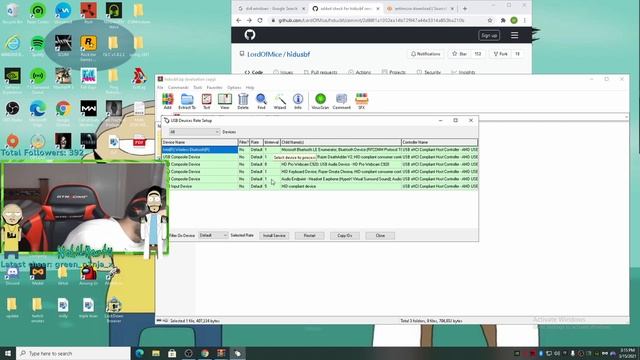The image size is (640, 360).
Task: Star the hidusbf repository
Action: tap(460, 54)
